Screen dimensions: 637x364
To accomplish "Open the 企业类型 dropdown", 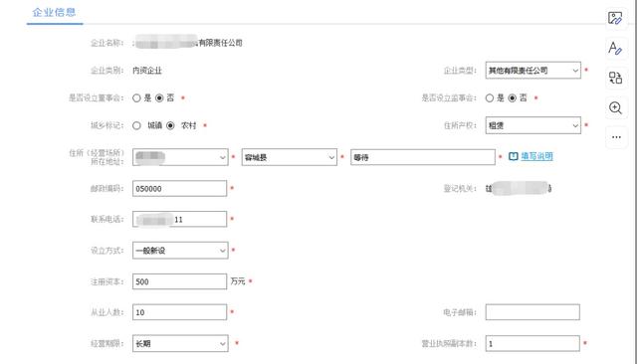I will coord(533,71).
